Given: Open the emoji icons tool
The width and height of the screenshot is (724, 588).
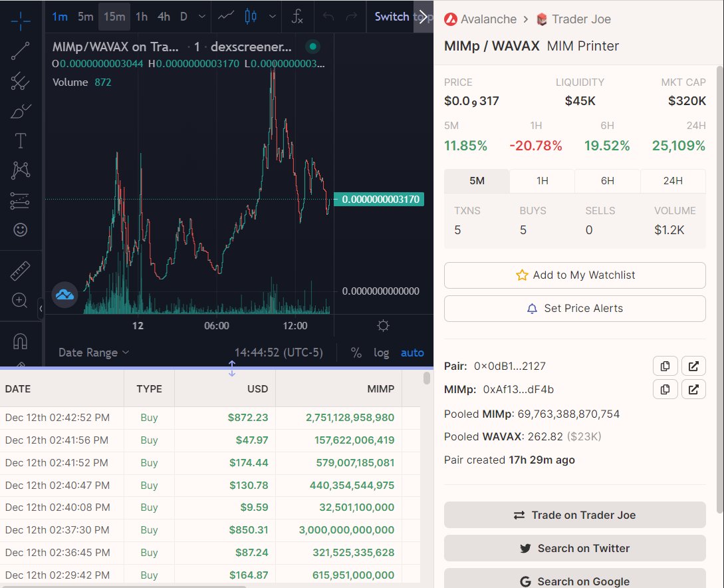Looking at the screenshot, I should point(21,229).
